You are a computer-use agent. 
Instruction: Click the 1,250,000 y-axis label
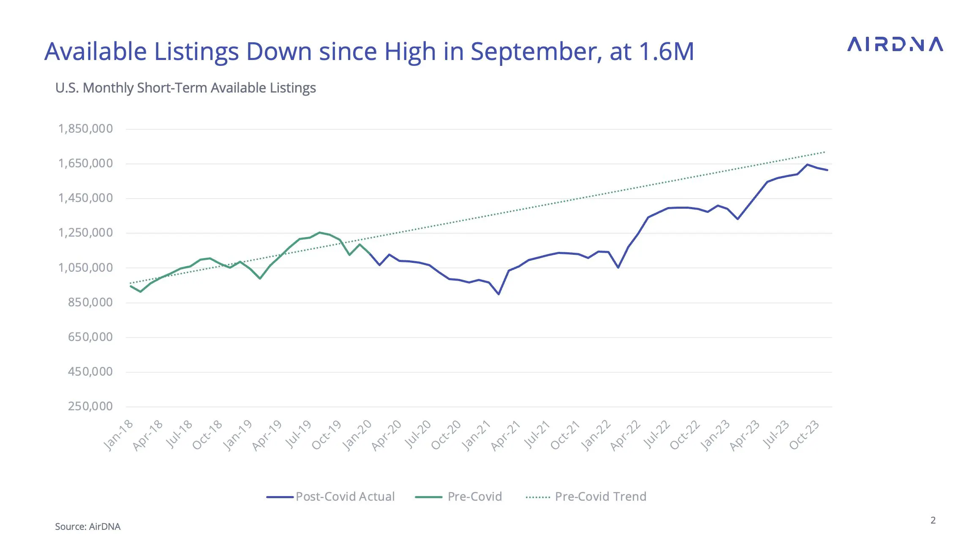85,232
